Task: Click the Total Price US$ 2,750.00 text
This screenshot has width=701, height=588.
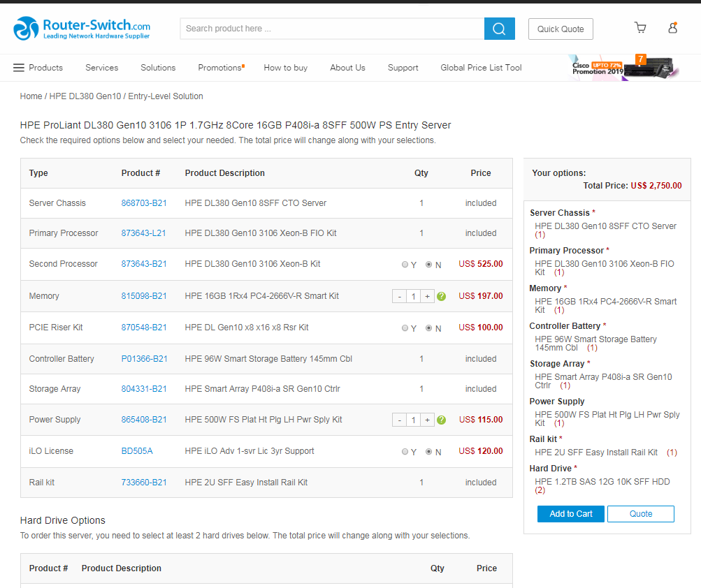Action: pyautogui.click(x=633, y=186)
